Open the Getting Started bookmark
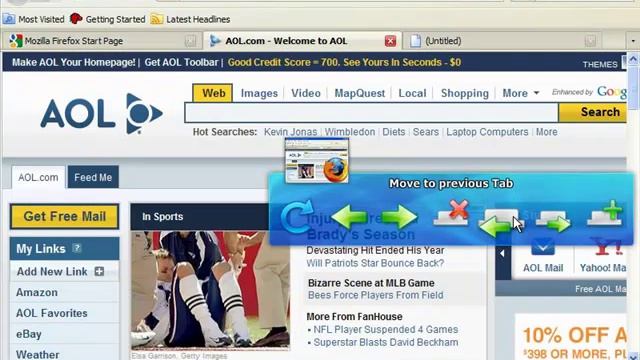 tap(108, 19)
